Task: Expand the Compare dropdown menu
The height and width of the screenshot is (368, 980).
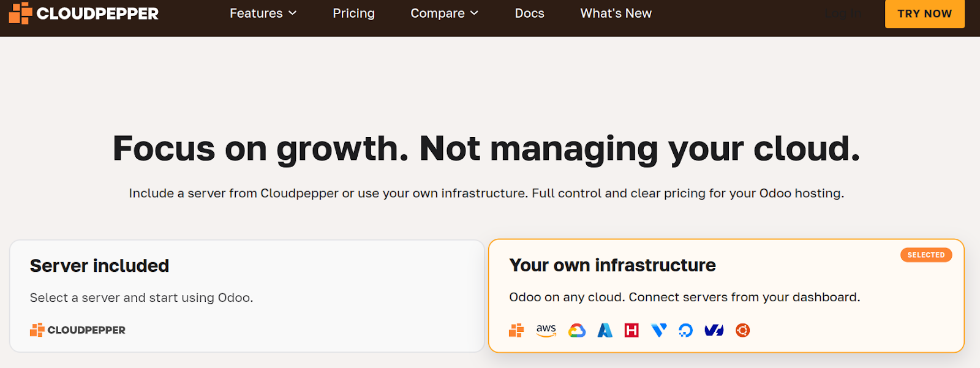Action: (444, 13)
